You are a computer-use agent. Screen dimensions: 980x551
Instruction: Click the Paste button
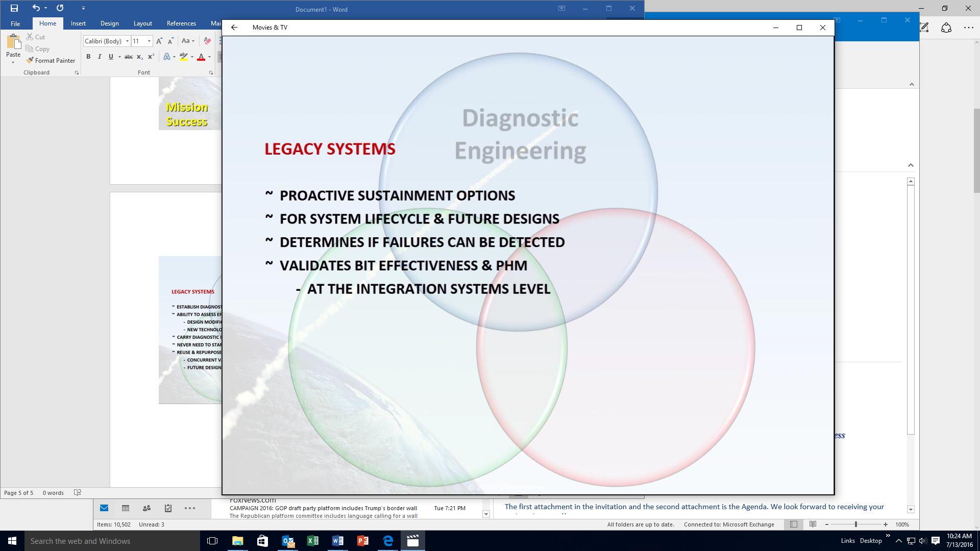(x=13, y=46)
